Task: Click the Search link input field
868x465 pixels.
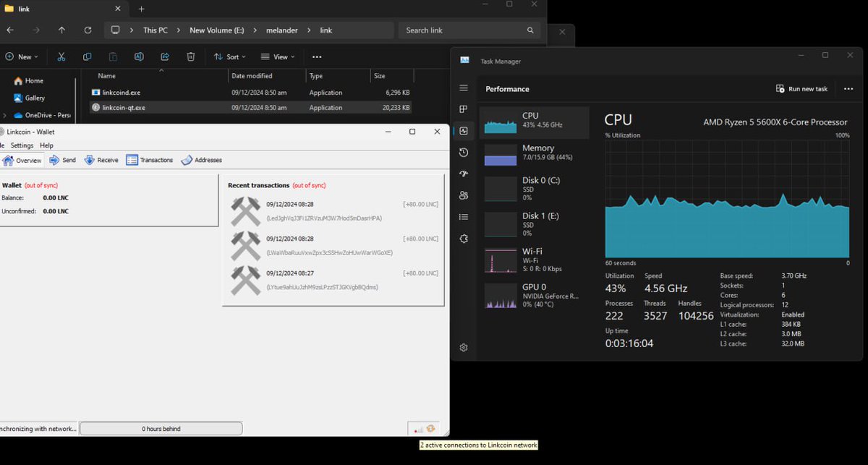Action: point(469,30)
